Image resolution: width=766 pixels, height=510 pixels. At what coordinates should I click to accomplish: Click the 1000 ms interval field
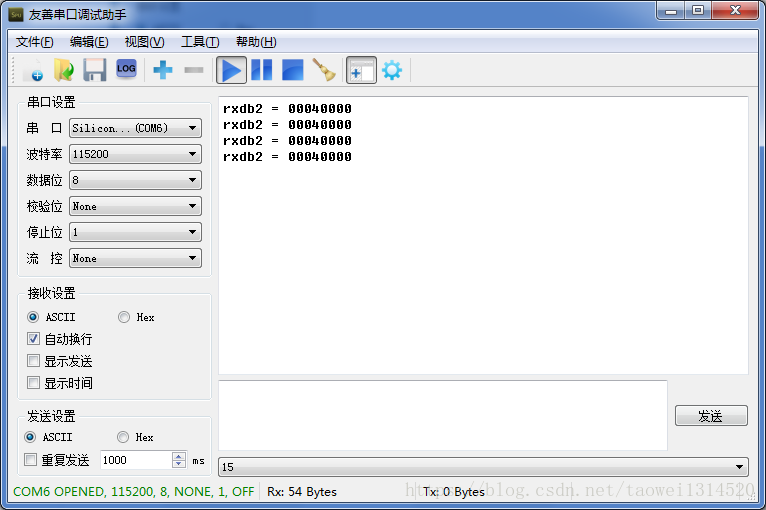click(136, 460)
